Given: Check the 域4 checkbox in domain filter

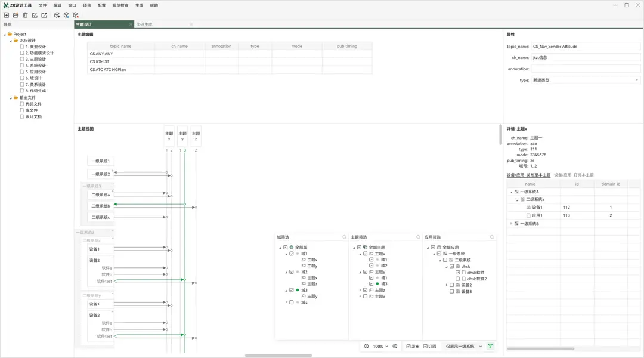Looking at the screenshot, I should point(292,303).
